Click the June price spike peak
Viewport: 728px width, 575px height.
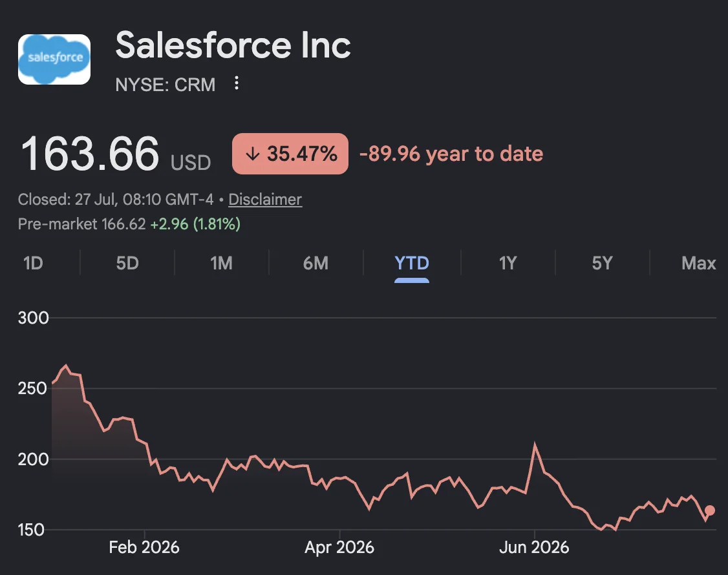pyautogui.click(x=535, y=444)
